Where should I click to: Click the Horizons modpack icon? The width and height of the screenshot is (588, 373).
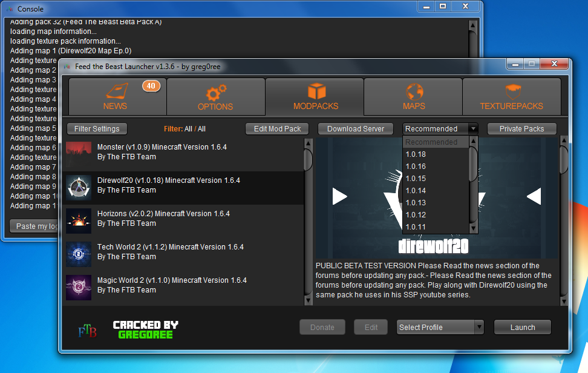pos(79,221)
